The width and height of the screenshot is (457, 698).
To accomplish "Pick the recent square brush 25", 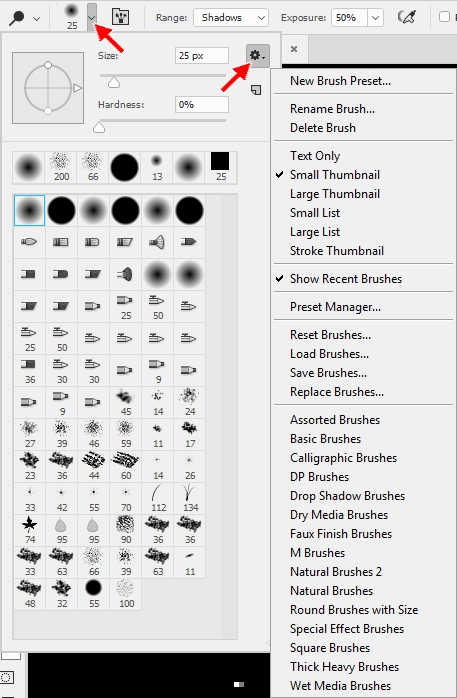I will coord(221,167).
